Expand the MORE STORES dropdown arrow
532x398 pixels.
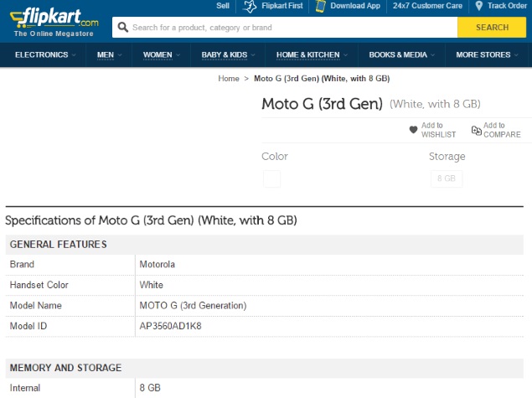click(x=516, y=55)
